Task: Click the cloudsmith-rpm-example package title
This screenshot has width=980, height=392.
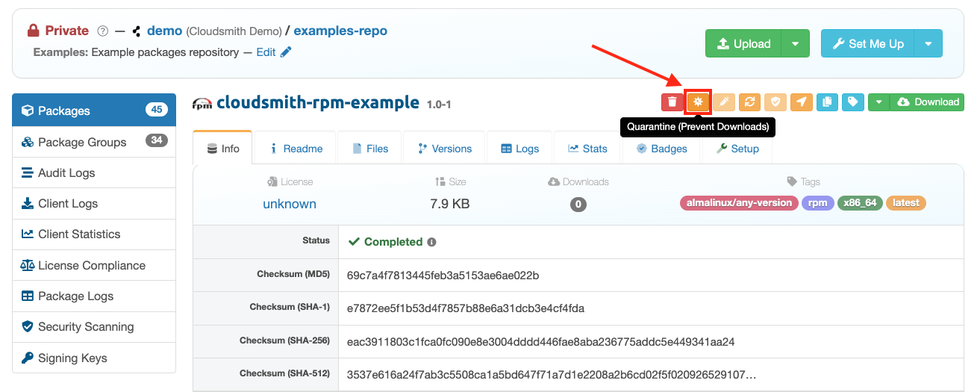Action: pos(317,102)
